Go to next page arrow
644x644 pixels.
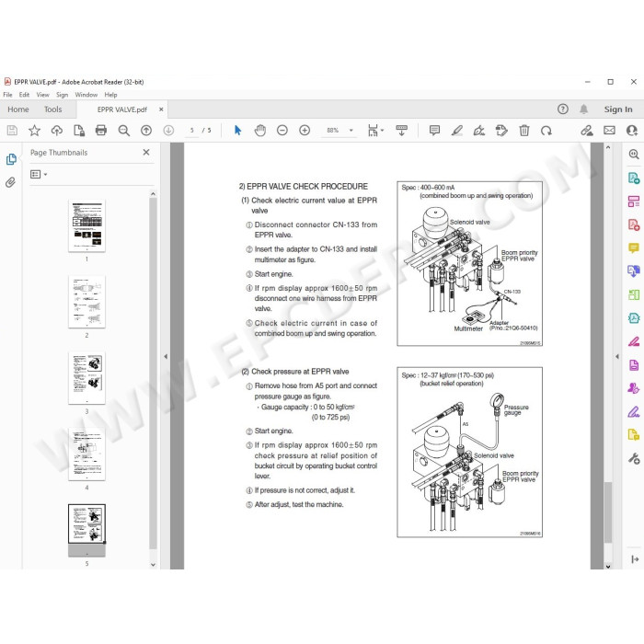coord(168,131)
